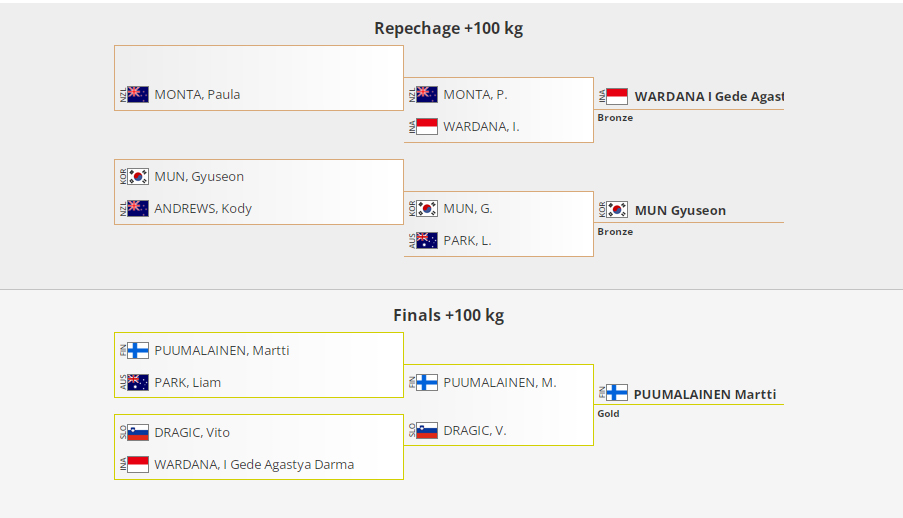Click the Australian flag next to PARK, L.
This screenshot has height=518, width=903.
(x=427, y=241)
